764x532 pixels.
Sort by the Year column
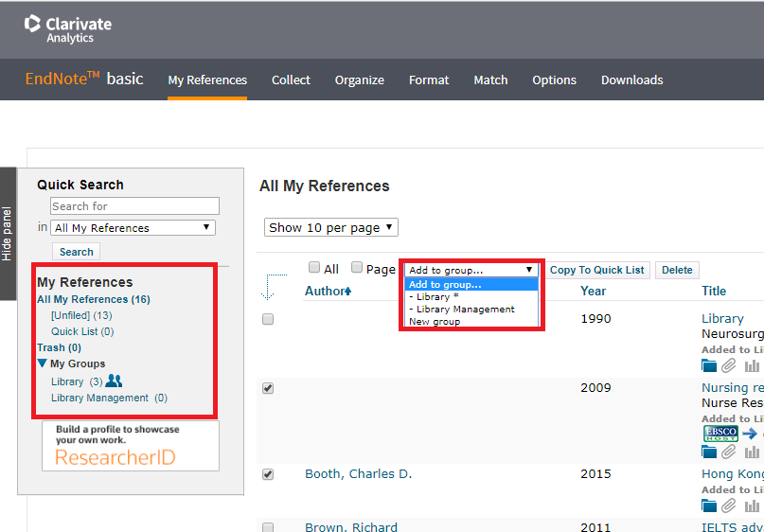point(593,291)
